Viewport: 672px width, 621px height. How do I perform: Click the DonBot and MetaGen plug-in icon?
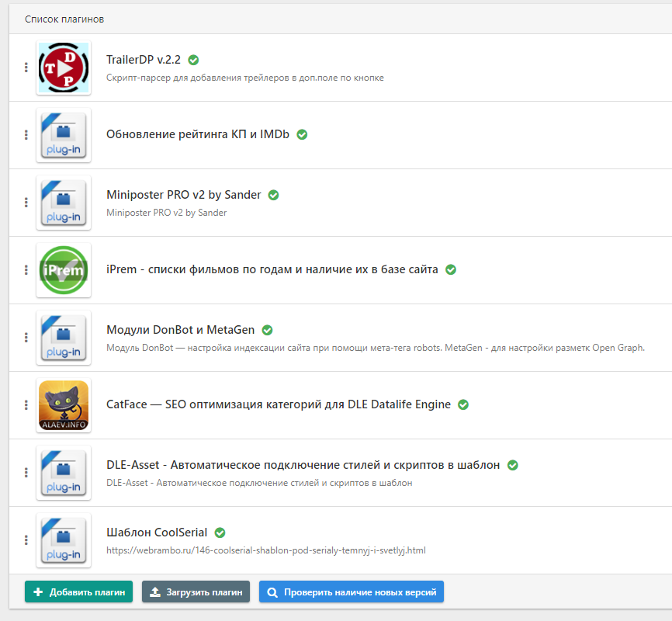pos(64,338)
